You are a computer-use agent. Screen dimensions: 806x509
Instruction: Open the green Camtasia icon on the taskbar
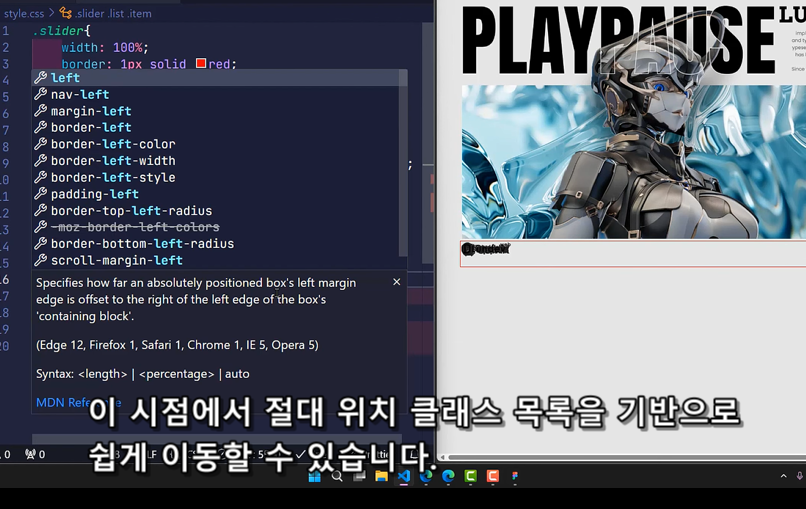(x=470, y=477)
